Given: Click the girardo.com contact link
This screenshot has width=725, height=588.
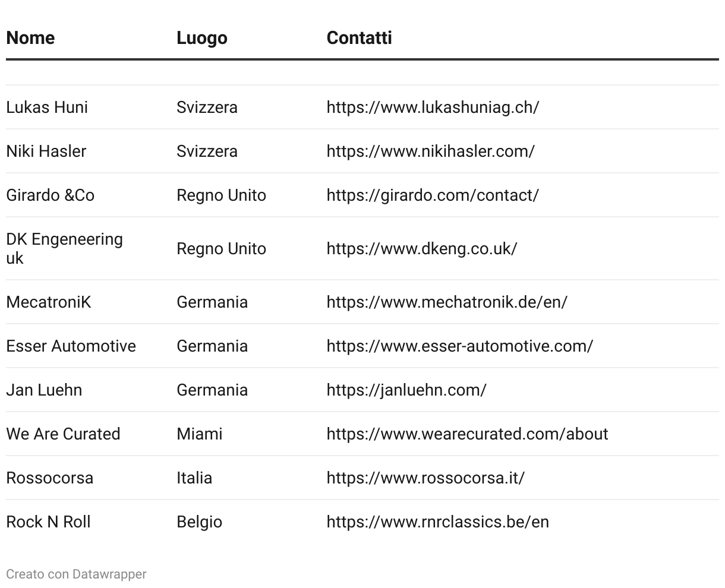Looking at the screenshot, I should point(433,195).
